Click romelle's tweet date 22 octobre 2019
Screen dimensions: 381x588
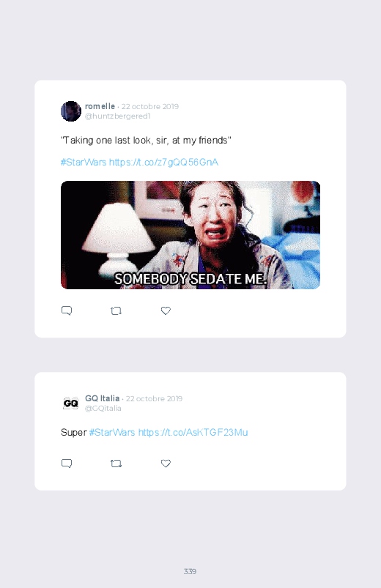coord(150,106)
